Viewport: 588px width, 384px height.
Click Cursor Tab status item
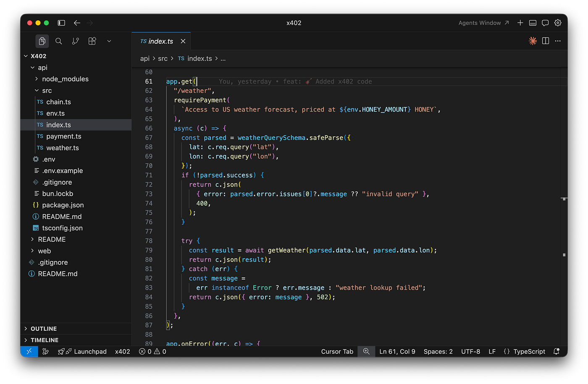point(337,351)
